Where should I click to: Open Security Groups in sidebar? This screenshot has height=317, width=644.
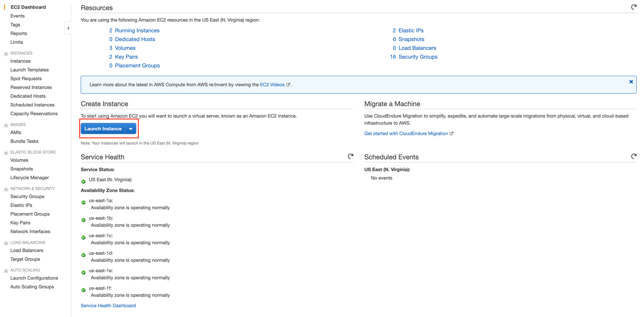point(27,197)
